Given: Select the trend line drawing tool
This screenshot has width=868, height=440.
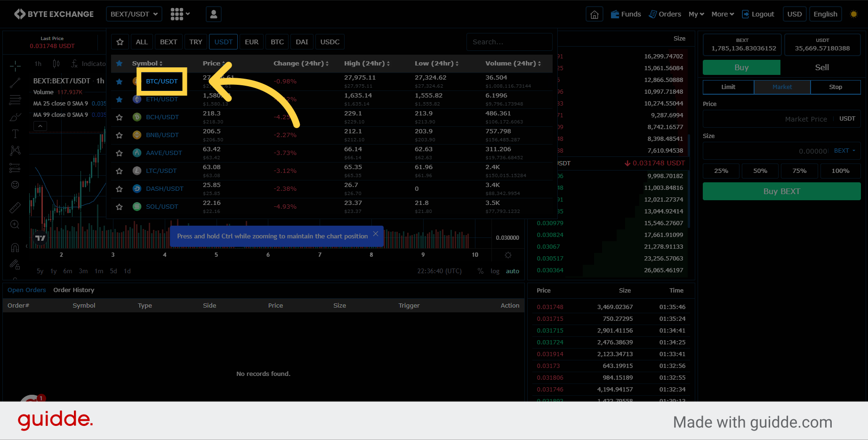Looking at the screenshot, I should click(x=15, y=83).
